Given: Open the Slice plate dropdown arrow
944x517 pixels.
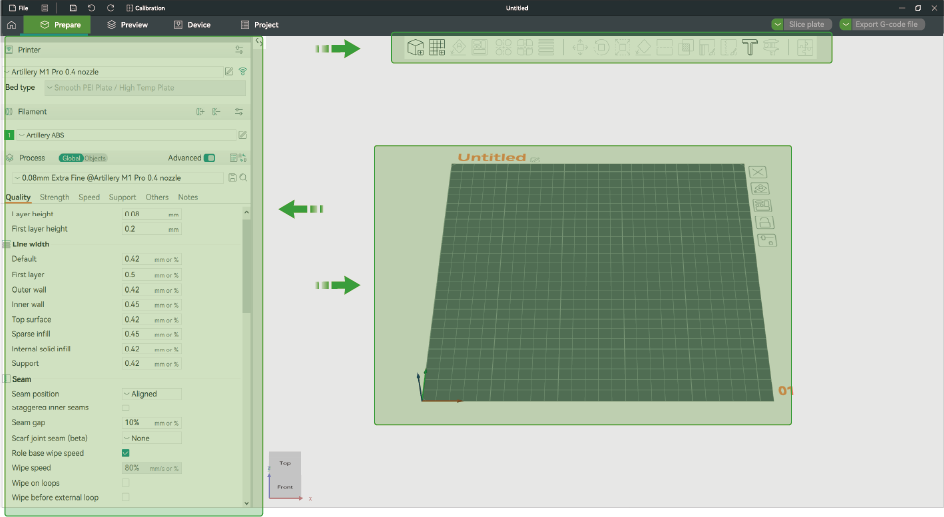Looking at the screenshot, I should click(777, 25).
